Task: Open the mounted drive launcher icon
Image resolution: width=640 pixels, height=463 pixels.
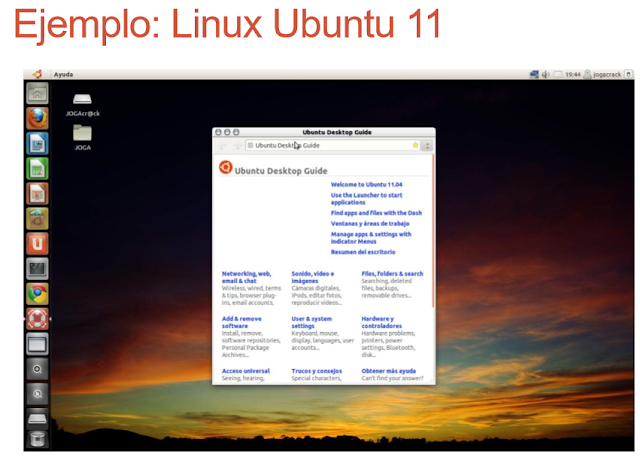Action: (x=38, y=419)
